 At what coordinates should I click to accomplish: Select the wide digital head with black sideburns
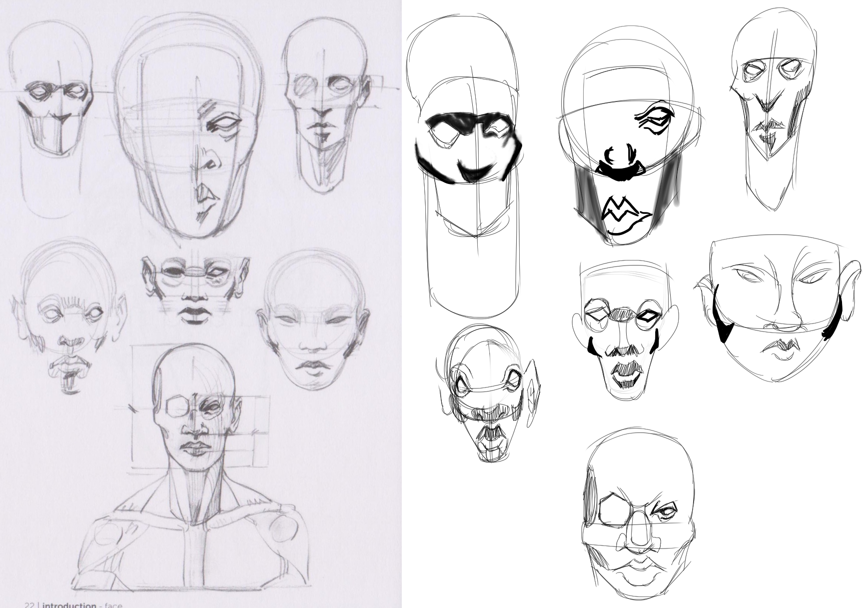[x=778, y=308]
